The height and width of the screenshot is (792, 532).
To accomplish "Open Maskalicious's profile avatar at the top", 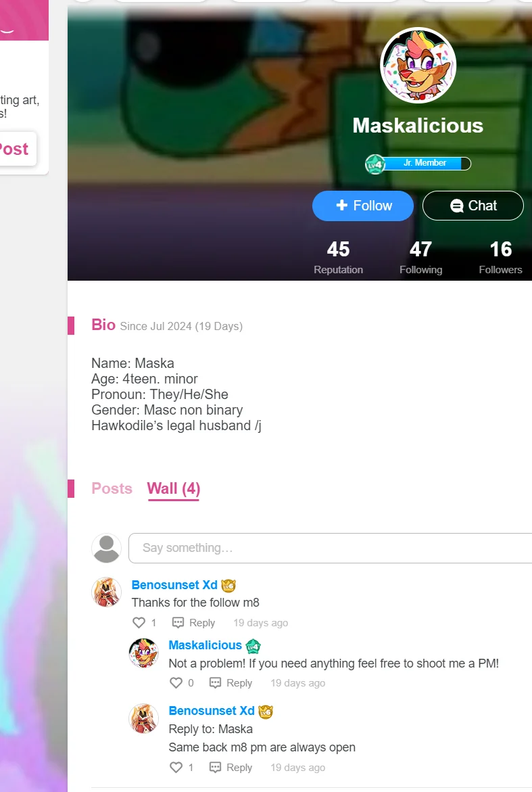I will (418, 65).
